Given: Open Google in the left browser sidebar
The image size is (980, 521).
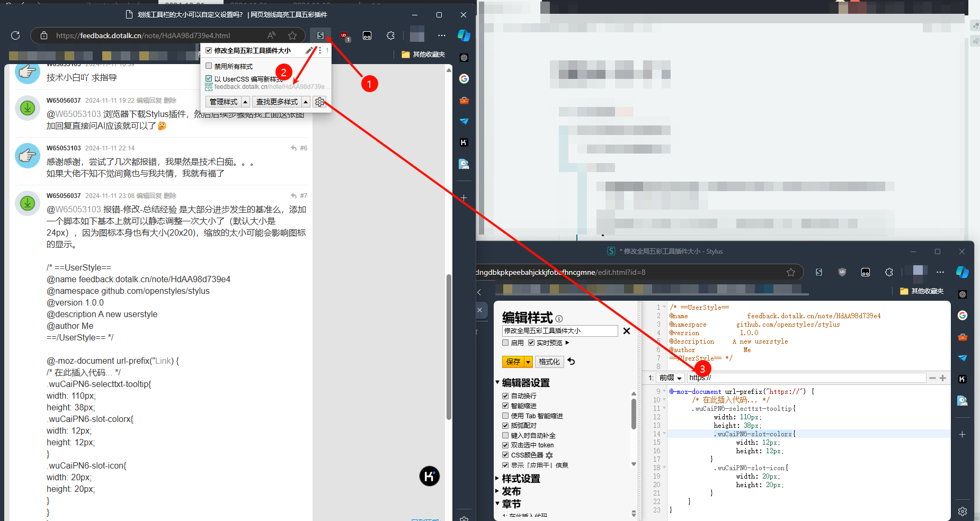Looking at the screenshot, I should click(x=464, y=79).
